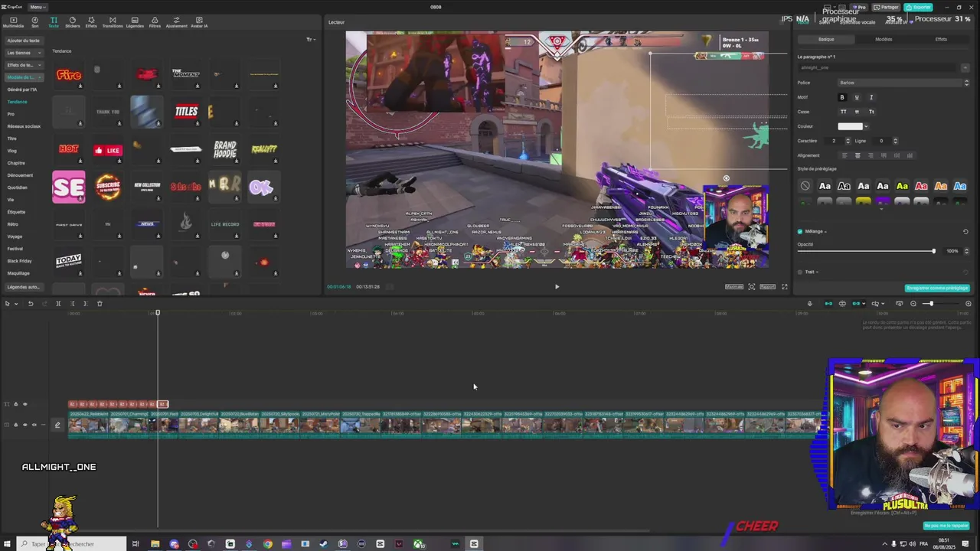Download the TITLES text template
Image resolution: width=980 pixels, height=551 pixels.
tap(198, 122)
